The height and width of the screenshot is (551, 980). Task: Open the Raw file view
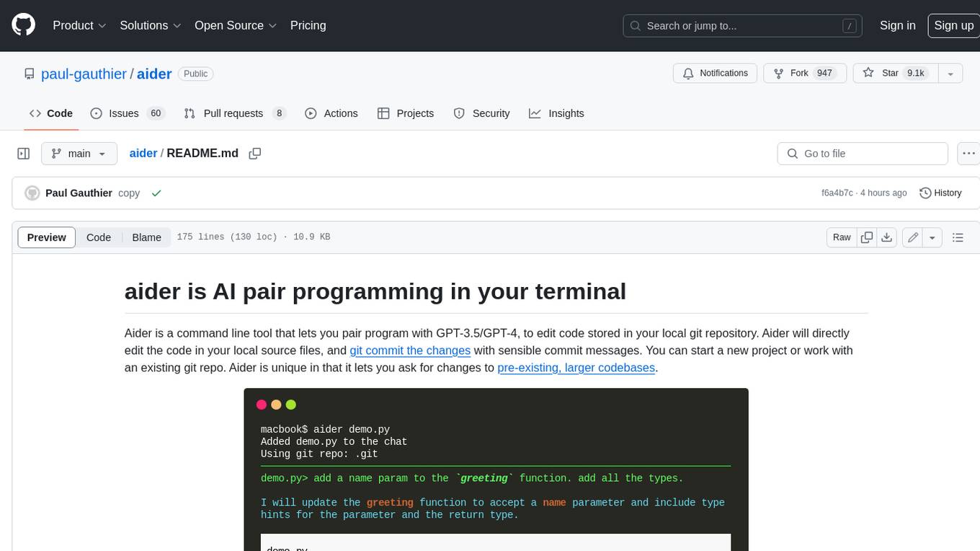tap(842, 237)
